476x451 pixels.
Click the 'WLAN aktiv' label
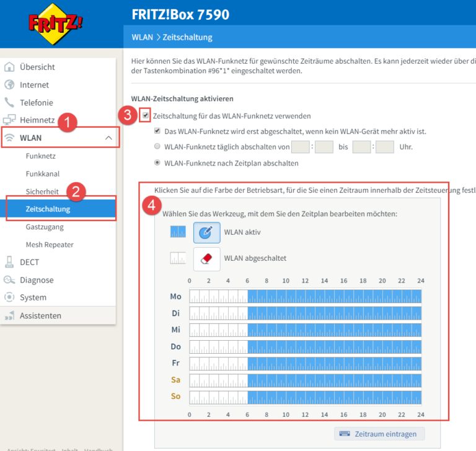[242, 232]
